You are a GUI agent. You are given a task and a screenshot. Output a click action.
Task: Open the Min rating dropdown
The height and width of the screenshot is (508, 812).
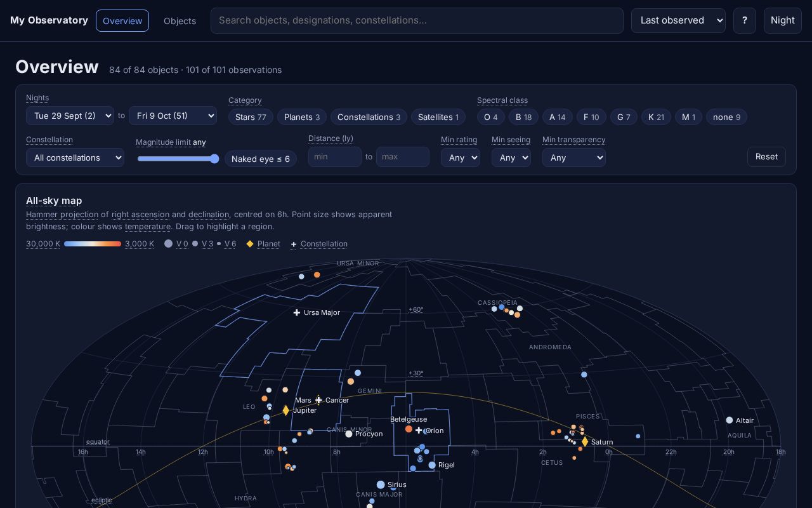click(461, 157)
